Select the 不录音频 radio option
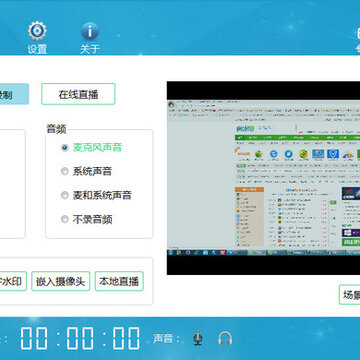 coord(64,219)
